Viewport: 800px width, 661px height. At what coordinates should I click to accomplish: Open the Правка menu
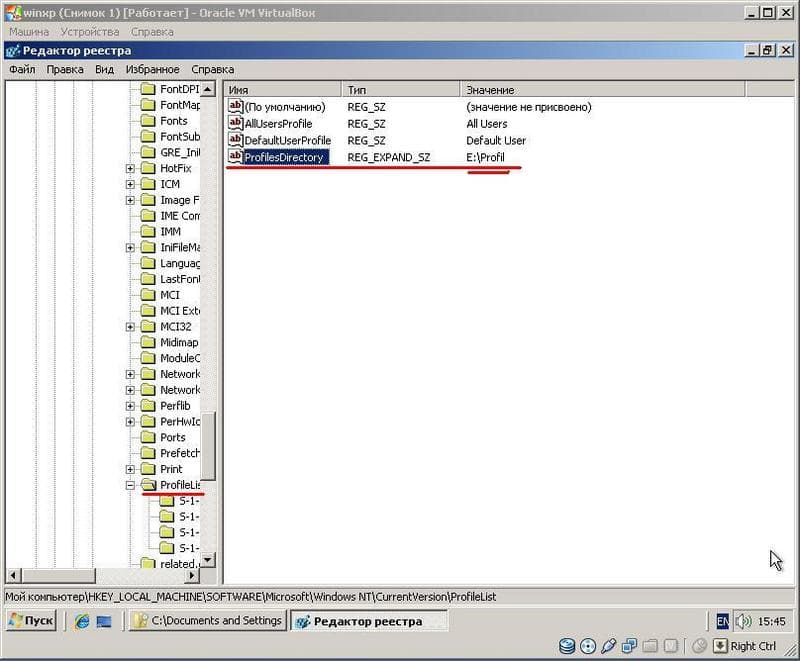(x=65, y=69)
